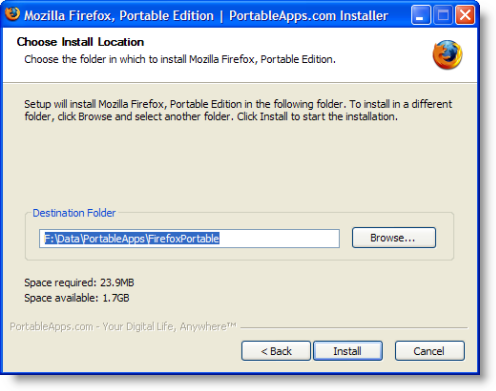Cancel the Firefox Portable setup
The image size is (496, 391).
click(429, 351)
